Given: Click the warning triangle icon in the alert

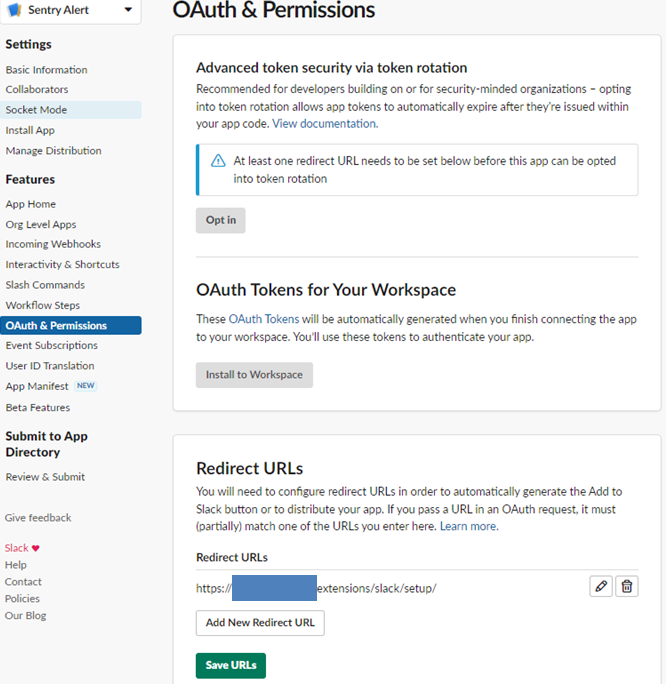Looking at the screenshot, I should 218,161.
